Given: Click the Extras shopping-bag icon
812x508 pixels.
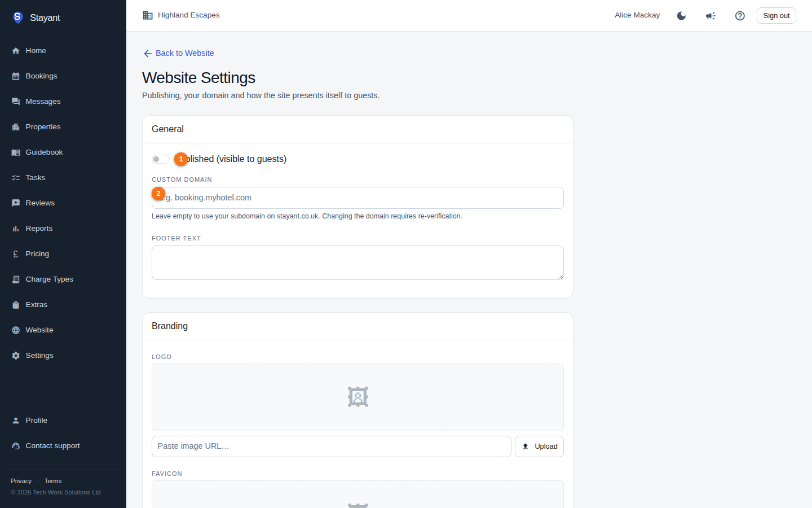Looking at the screenshot, I should (16, 305).
